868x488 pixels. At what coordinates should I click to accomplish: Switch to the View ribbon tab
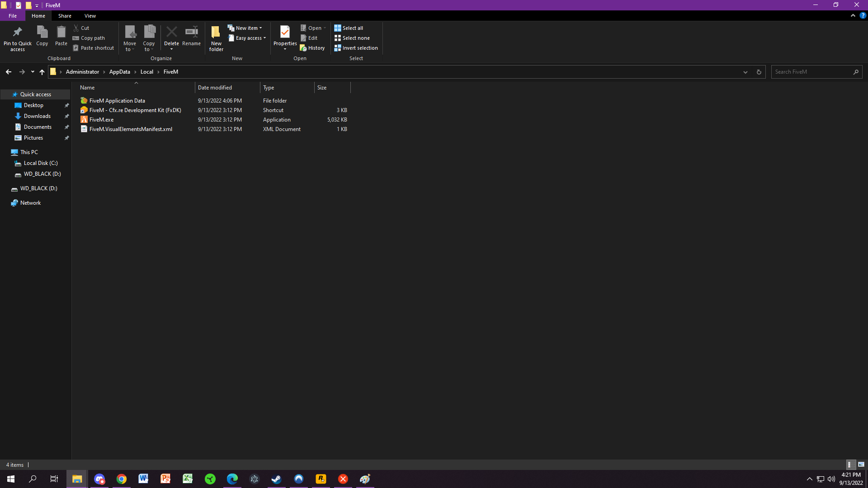[90, 16]
